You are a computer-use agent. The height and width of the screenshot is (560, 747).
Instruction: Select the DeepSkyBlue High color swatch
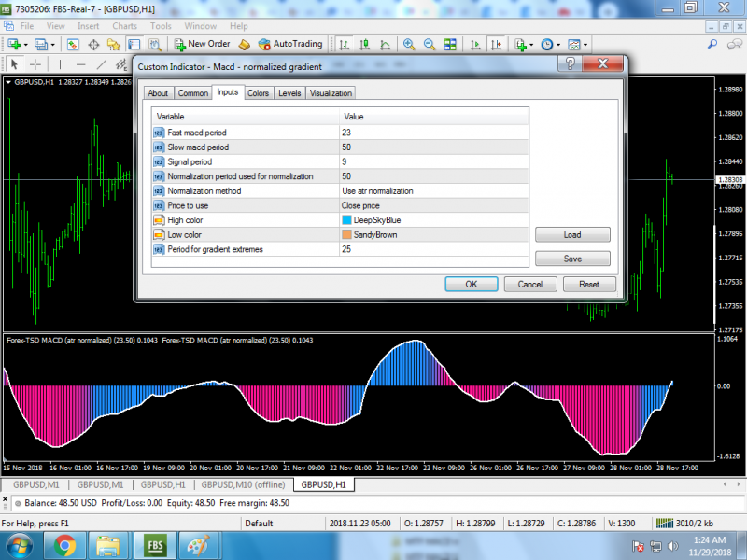[x=347, y=220]
